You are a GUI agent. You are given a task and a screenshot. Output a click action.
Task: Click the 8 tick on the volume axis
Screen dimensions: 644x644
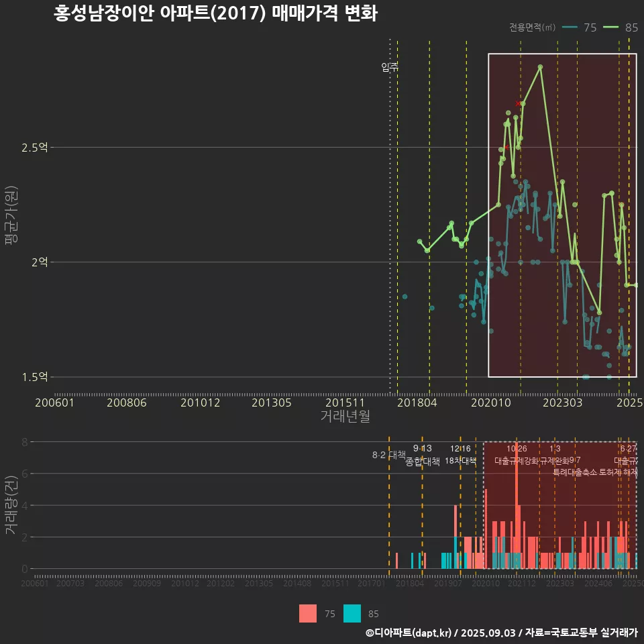click(x=25, y=442)
